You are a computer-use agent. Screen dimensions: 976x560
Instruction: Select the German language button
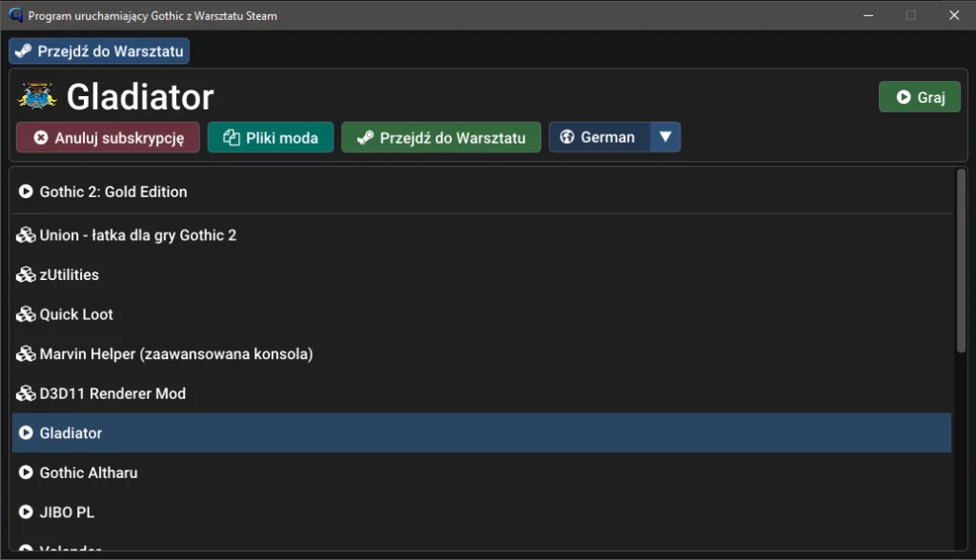600,137
